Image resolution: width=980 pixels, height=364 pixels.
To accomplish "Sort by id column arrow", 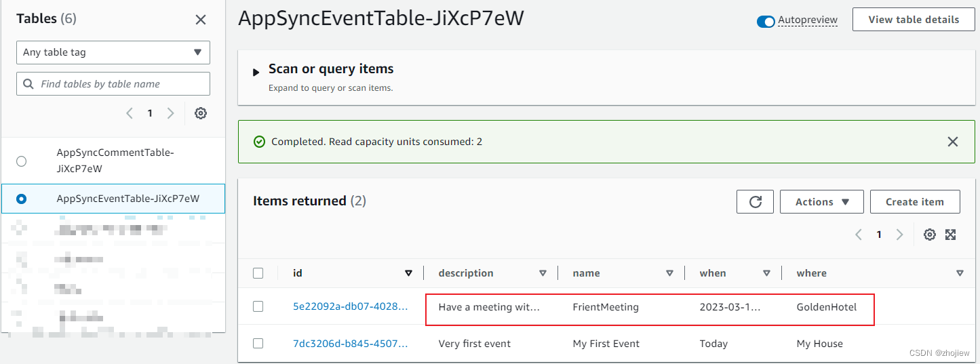I will coord(408,273).
